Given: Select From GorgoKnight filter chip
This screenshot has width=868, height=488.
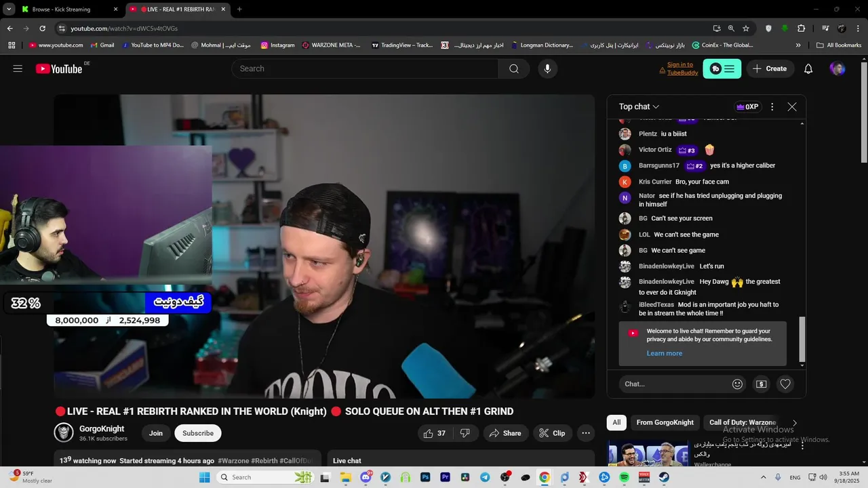Looking at the screenshot, I should pos(665,422).
